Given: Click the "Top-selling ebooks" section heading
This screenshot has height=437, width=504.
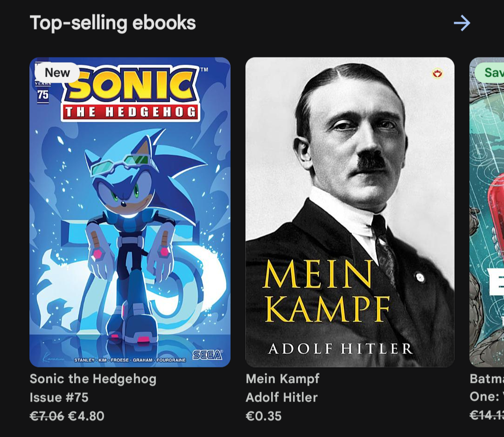Looking at the screenshot, I should click(x=112, y=23).
